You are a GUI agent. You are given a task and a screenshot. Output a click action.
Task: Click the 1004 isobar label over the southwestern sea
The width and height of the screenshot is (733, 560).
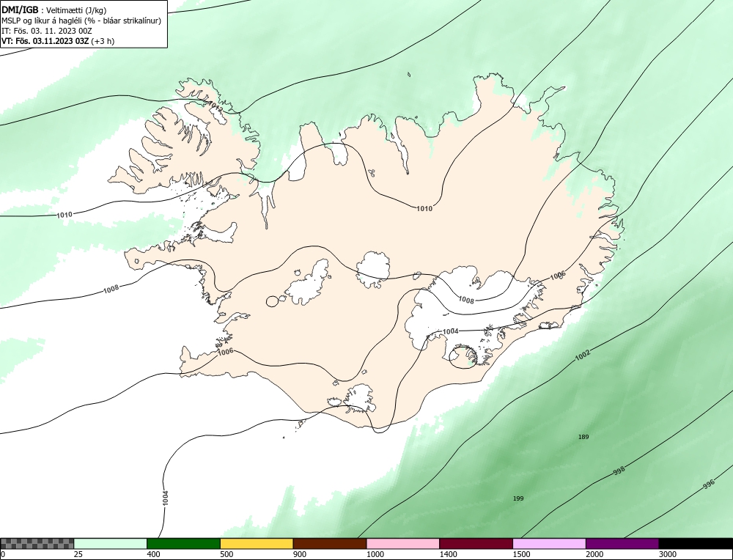click(165, 498)
